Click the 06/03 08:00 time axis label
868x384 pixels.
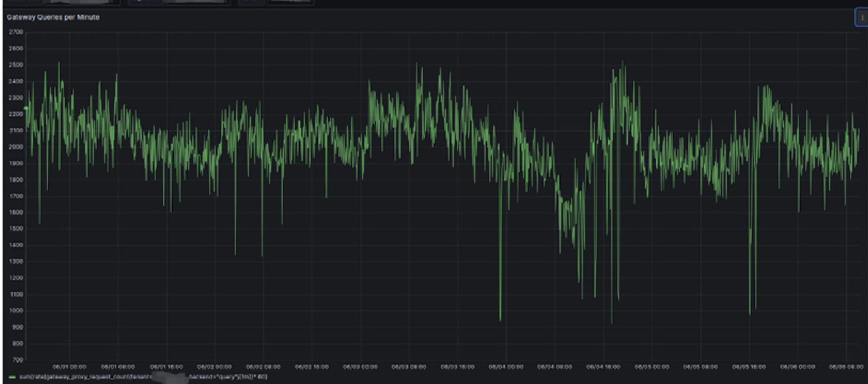(x=409, y=367)
